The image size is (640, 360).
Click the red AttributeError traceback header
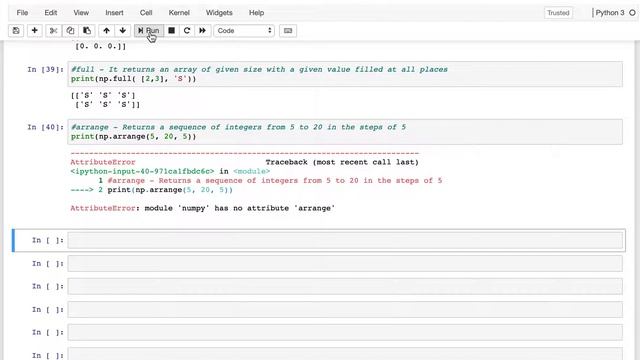click(x=103, y=162)
